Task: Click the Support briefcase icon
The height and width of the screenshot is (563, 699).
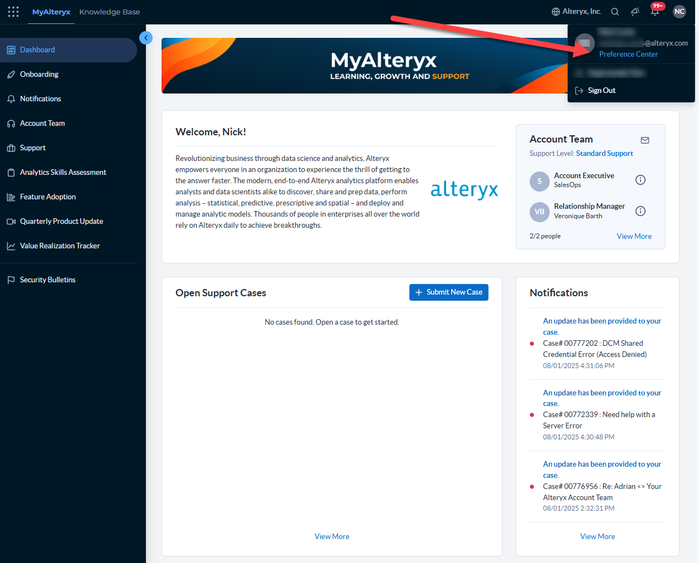Action: tap(11, 148)
